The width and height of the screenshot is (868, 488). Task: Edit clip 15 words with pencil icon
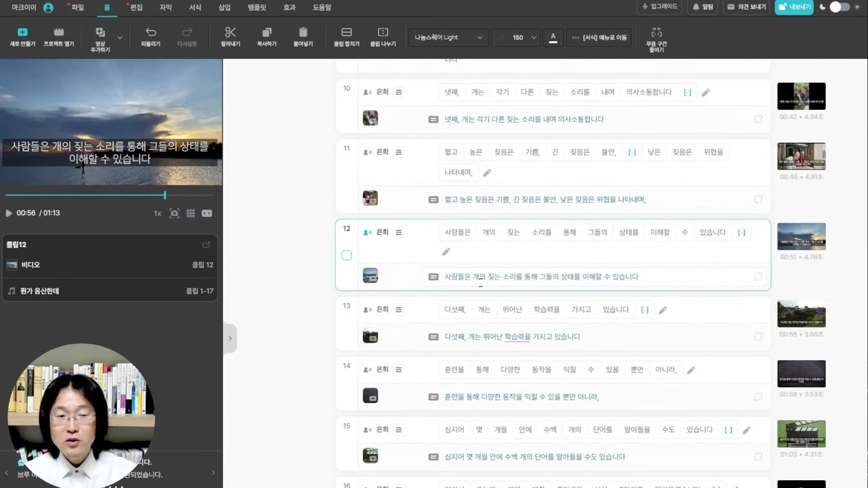[x=746, y=431]
